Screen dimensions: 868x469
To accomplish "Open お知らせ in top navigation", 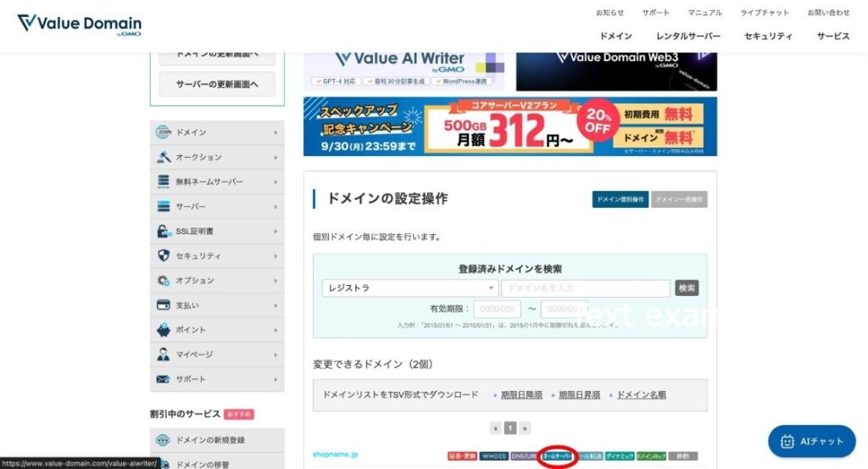I will tap(609, 13).
